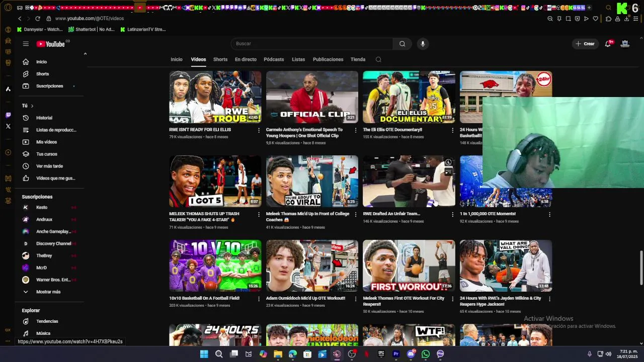Search within channel using magnifier icon
Screen dimensions: 644x362
click(378, 59)
